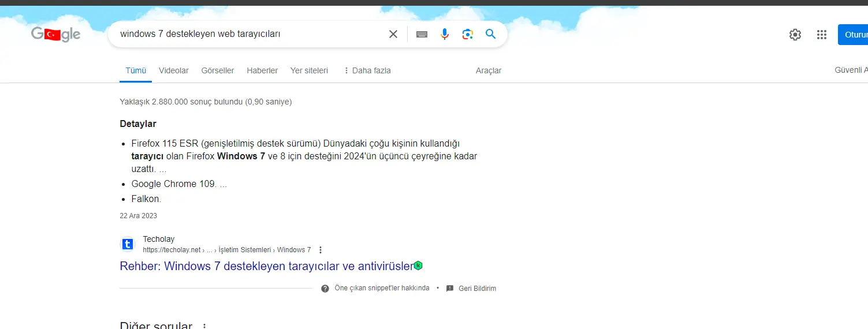Click Öne çıkan snippet'ler hakkında link
This screenshot has height=329, width=868.
point(382,288)
